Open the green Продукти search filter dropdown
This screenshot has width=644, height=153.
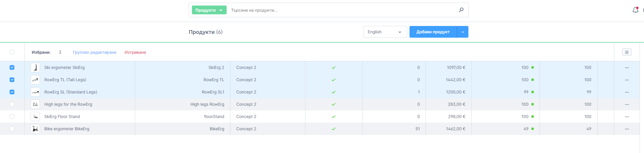tap(209, 10)
